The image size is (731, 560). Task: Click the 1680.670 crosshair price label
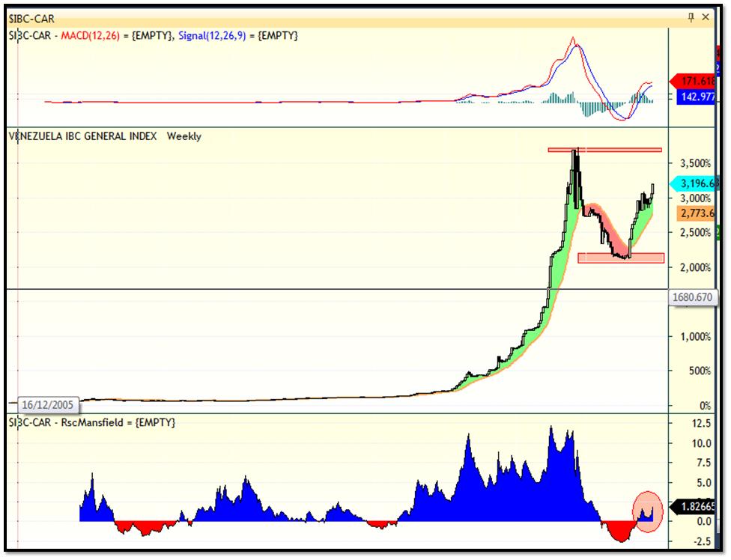[x=692, y=297]
